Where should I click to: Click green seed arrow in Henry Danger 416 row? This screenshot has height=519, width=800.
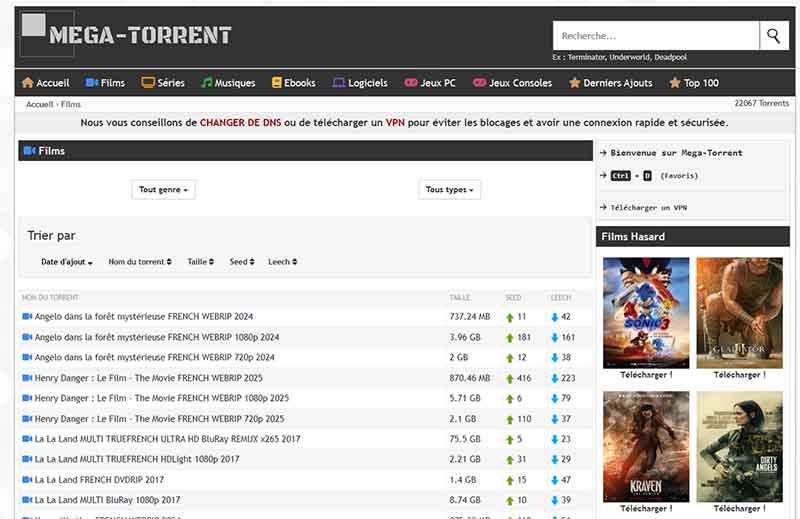[510, 379]
